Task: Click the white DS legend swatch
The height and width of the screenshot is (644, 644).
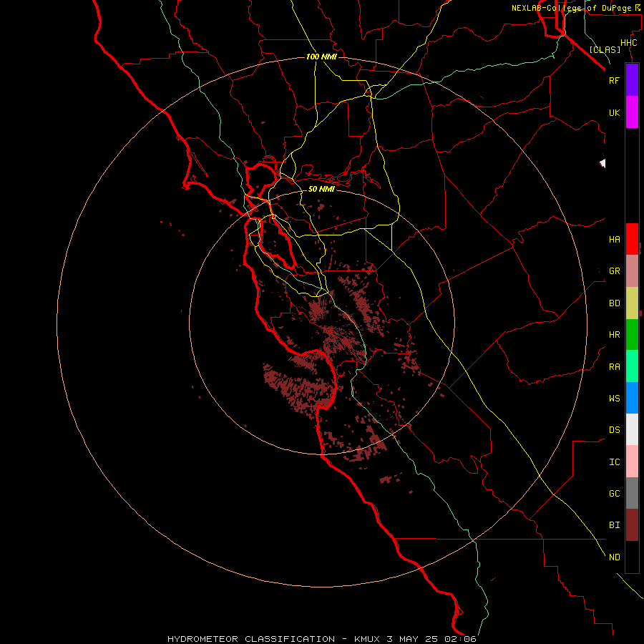Action: click(632, 429)
